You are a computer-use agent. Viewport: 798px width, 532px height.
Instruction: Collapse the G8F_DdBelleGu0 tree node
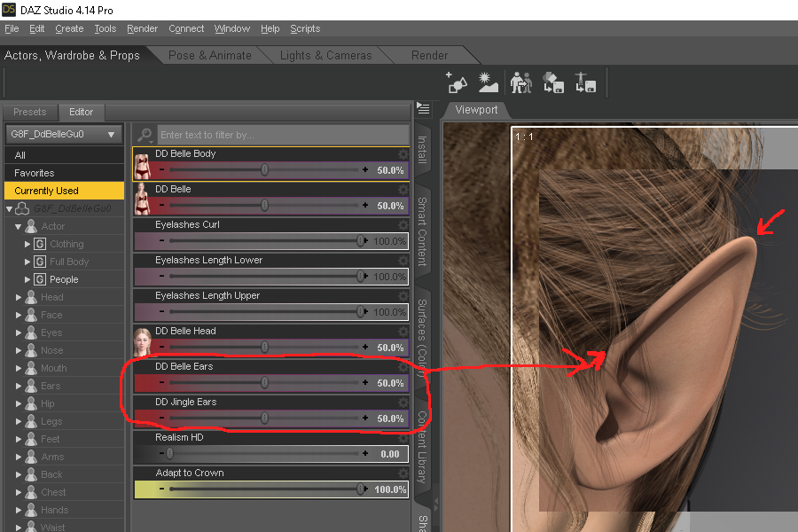pyautogui.click(x=10, y=208)
